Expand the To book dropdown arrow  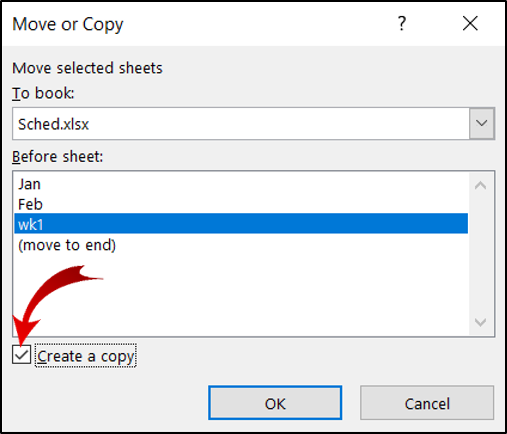tap(481, 123)
